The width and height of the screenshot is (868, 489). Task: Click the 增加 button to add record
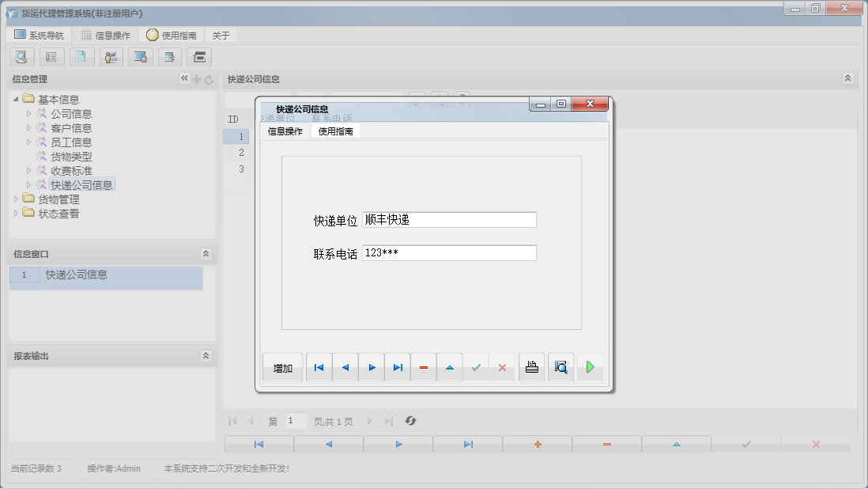282,366
